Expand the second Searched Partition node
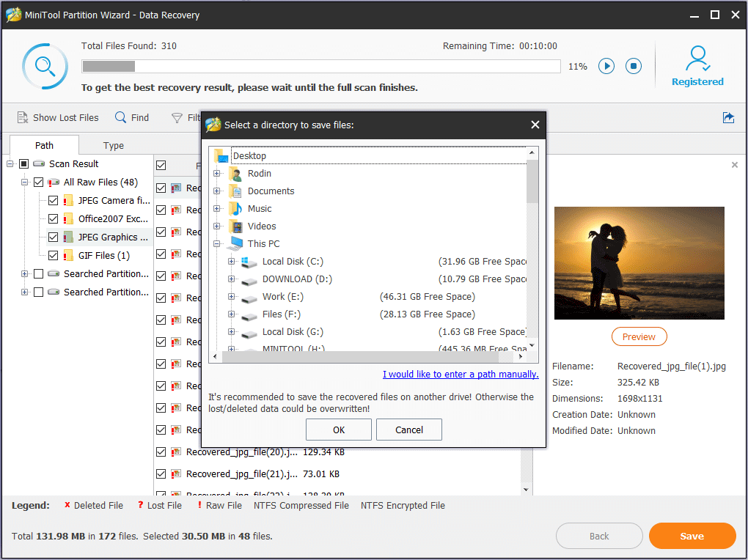Image resolution: width=748 pixels, height=560 pixels. pos(24,292)
